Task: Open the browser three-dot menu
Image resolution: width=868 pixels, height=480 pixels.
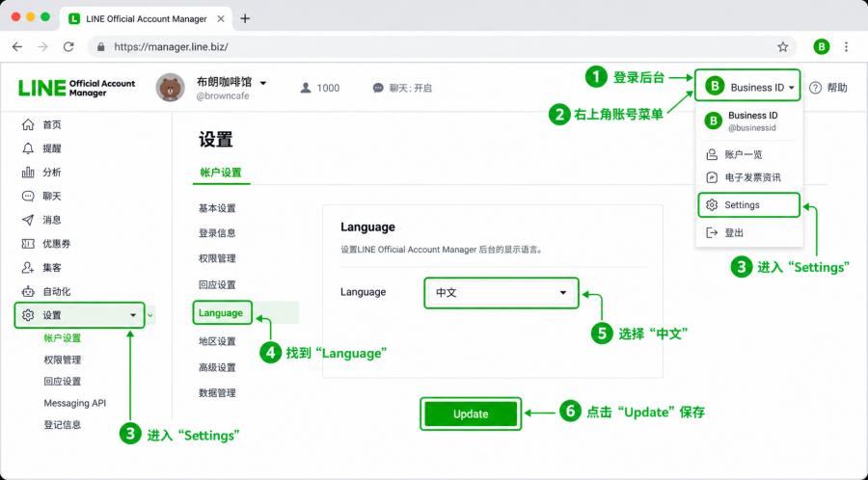Action: [846, 47]
